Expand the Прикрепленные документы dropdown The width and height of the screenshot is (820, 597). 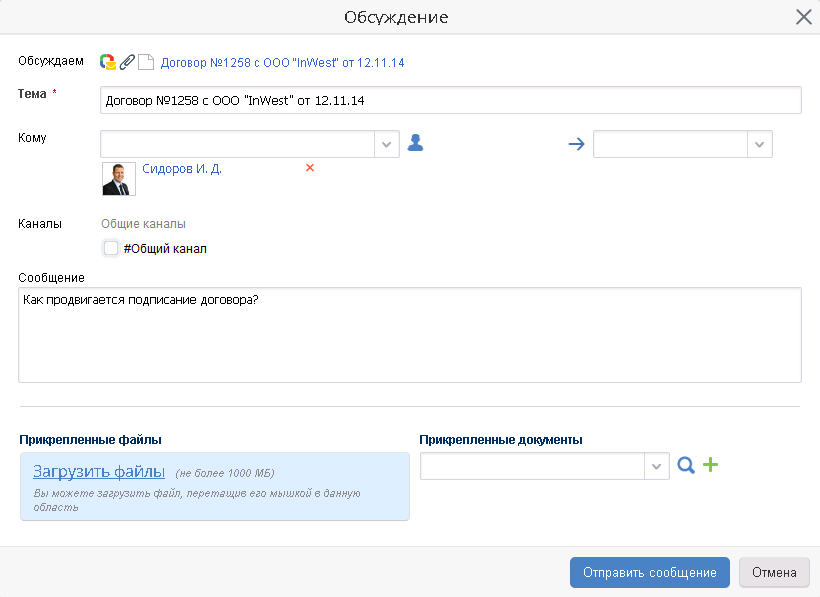tap(657, 466)
